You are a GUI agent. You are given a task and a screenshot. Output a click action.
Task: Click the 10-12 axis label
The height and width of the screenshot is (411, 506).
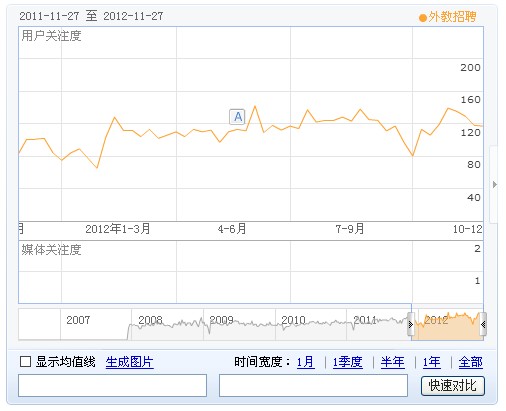pos(468,229)
